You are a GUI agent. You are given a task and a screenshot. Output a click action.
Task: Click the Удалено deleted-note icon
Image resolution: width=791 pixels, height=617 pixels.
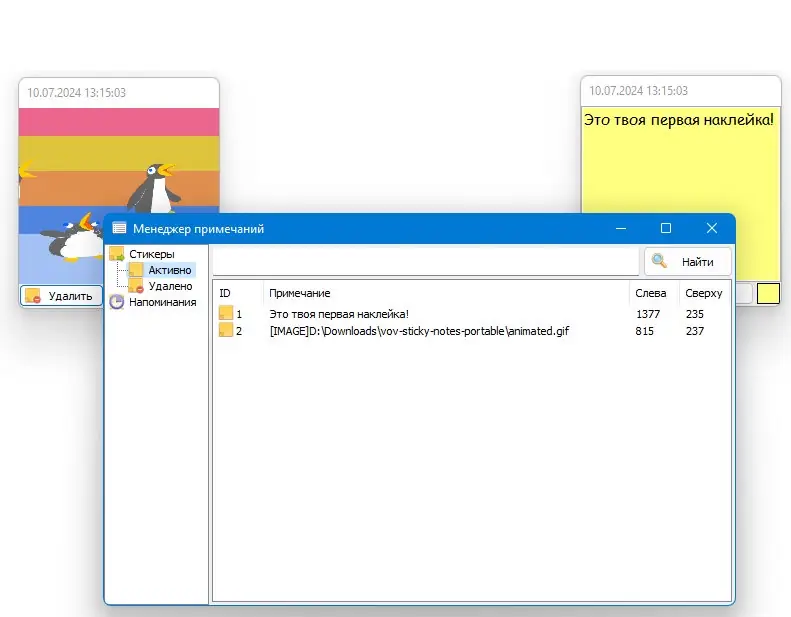[136, 286]
